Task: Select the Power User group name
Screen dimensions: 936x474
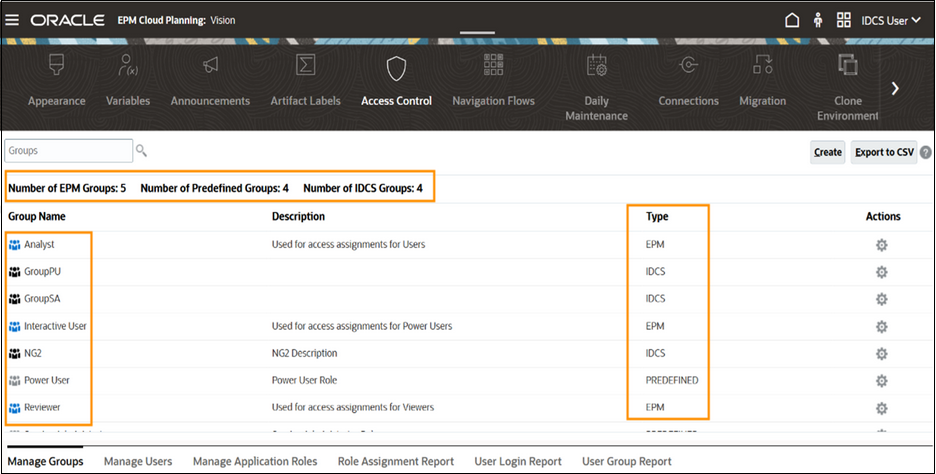Action: [x=47, y=380]
